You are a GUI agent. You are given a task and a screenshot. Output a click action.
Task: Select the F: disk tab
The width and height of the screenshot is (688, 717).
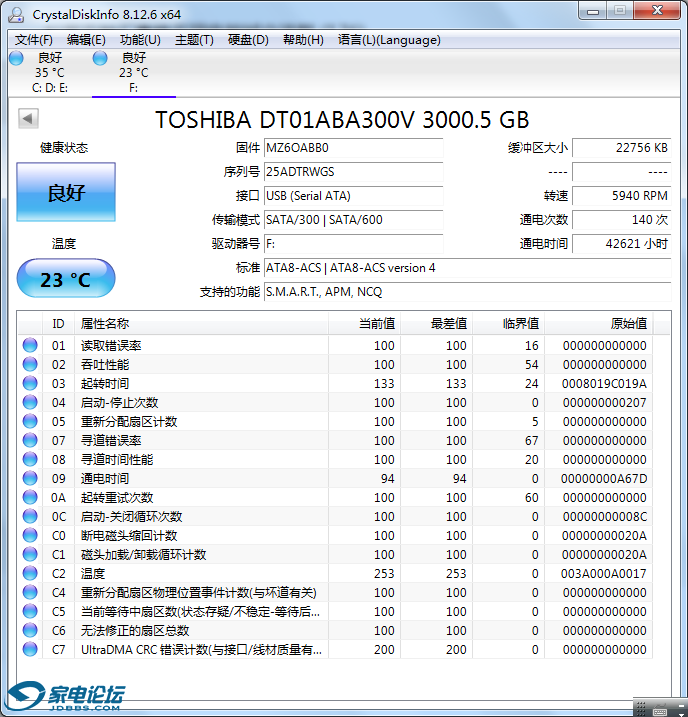[133, 73]
